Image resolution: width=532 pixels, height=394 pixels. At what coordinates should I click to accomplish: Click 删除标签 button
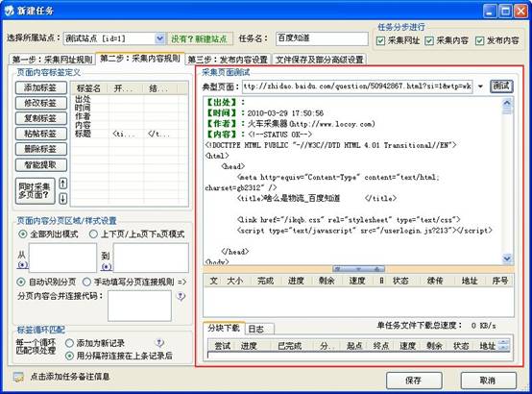[x=40, y=149]
